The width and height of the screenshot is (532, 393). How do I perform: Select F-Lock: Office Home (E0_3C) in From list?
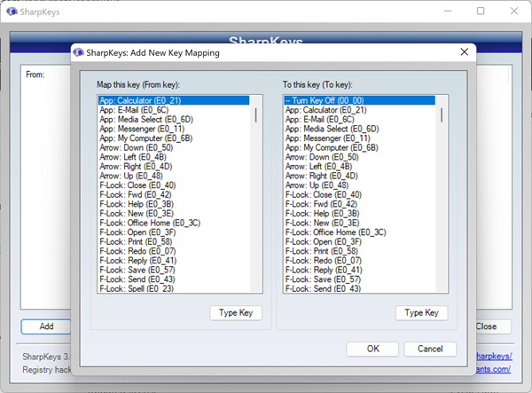click(174, 223)
